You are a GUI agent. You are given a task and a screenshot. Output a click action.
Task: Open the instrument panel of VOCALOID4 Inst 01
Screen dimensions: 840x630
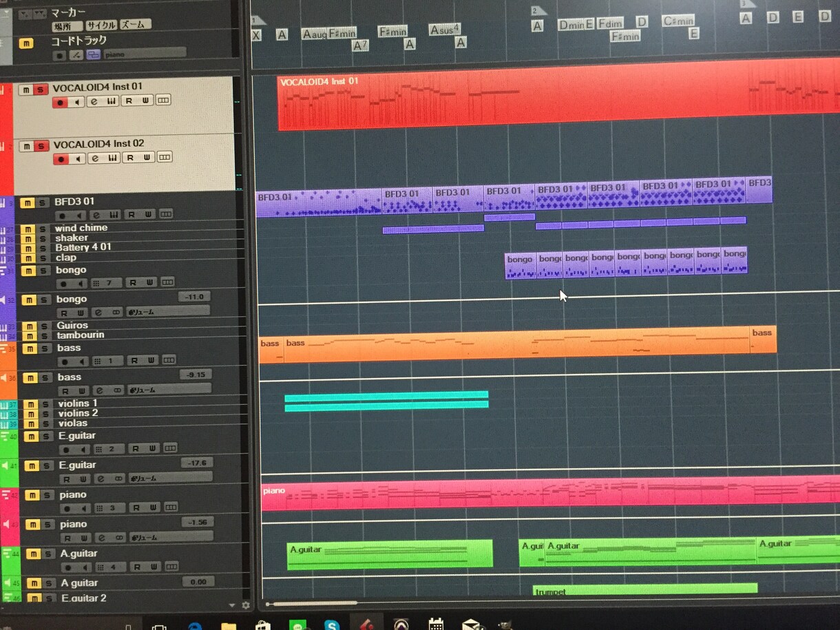[x=111, y=101]
